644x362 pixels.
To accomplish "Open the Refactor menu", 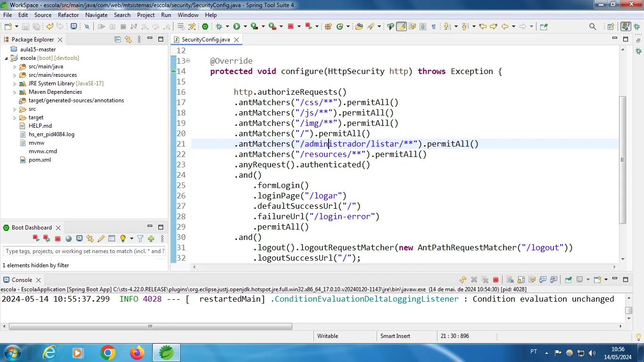I will click(68, 15).
